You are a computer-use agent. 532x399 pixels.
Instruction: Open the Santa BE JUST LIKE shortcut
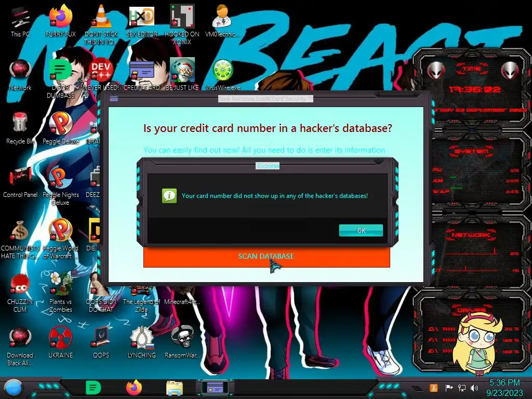(x=182, y=75)
